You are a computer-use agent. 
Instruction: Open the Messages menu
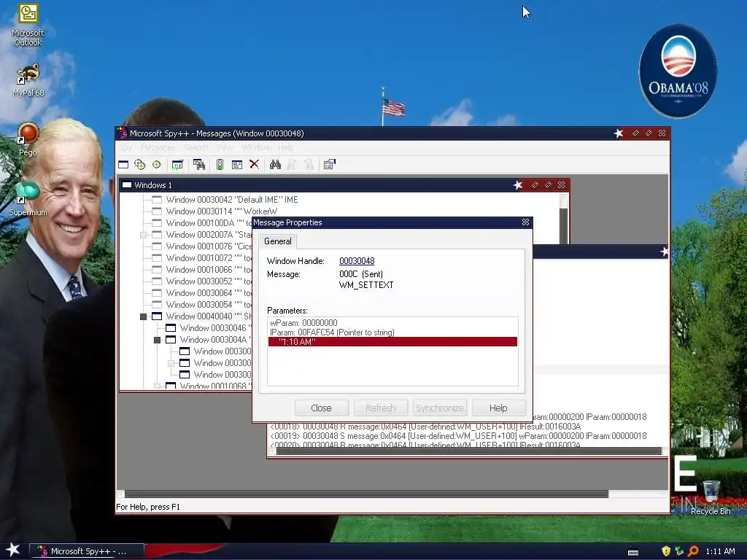(x=158, y=147)
